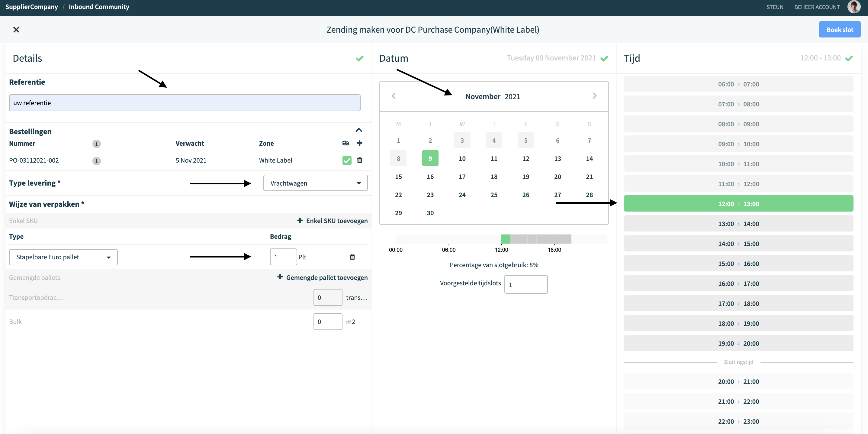Image resolution: width=868 pixels, height=434 pixels.
Task: Collapse the Bestellingen section
Action: [359, 130]
